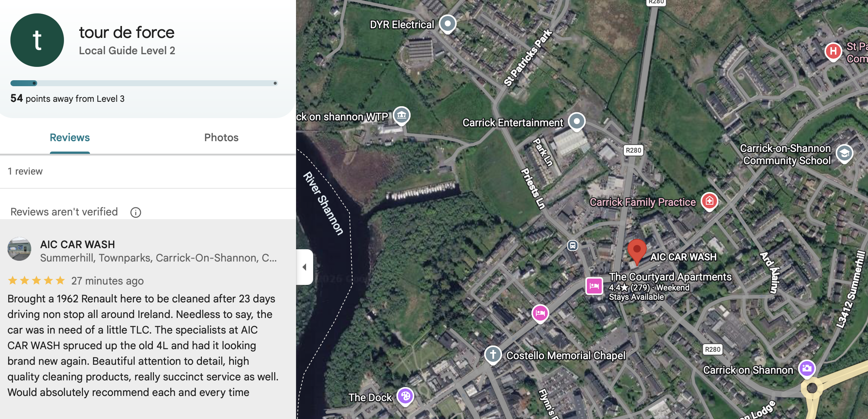This screenshot has height=419, width=868.
Task: Click the review text about 1962 Renault
Action: pos(143,345)
